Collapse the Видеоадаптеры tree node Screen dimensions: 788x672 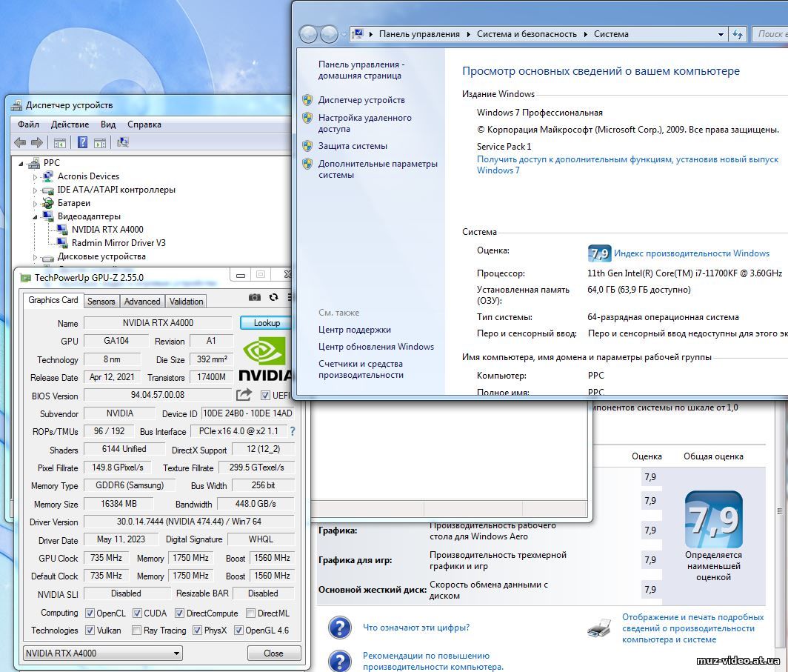tap(34, 216)
